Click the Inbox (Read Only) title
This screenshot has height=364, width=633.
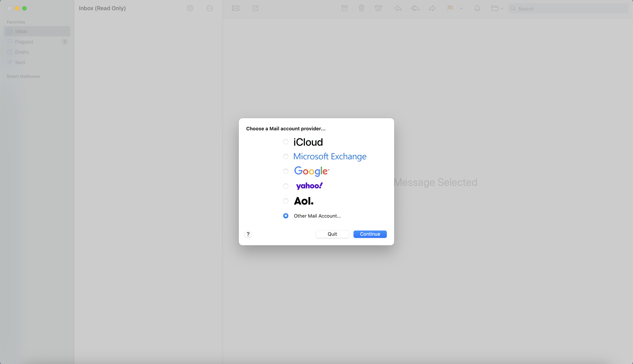click(102, 8)
